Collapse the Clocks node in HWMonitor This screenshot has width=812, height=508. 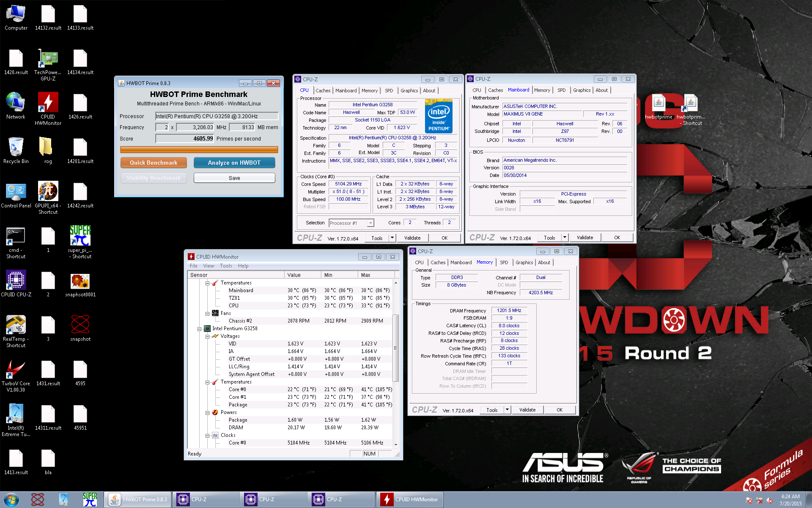pos(208,435)
